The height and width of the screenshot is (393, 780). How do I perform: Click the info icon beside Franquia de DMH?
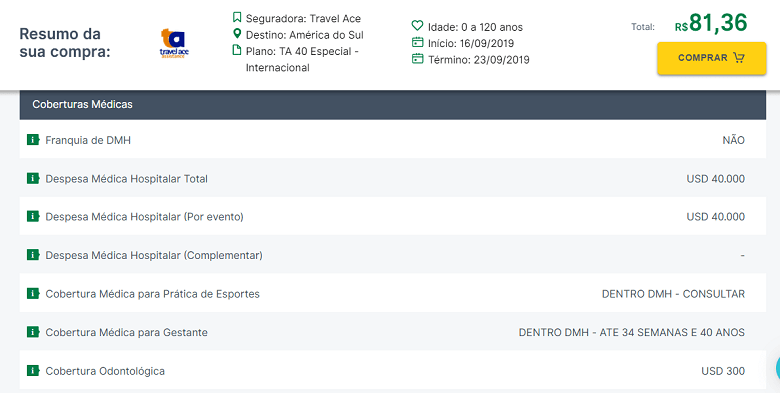point(33,140)
